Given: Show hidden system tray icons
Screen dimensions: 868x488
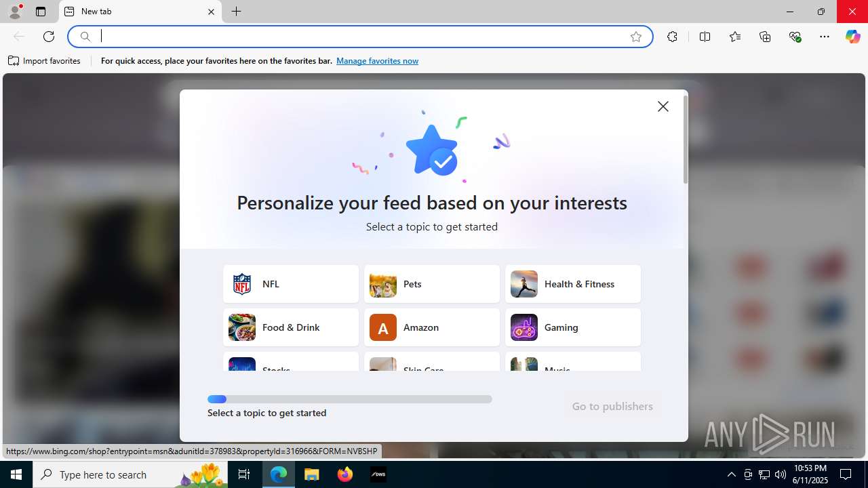Looking at the screenshot, I should (731, 474).
